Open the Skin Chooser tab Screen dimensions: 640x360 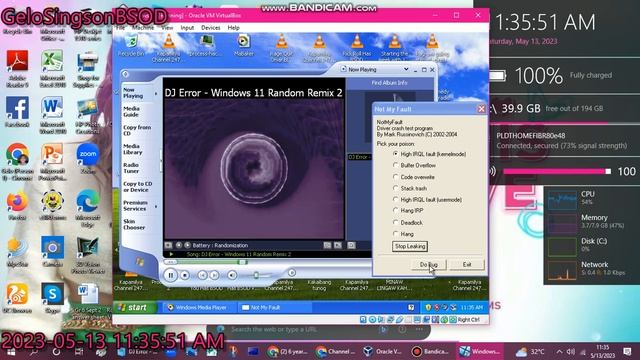tap(134, 224)
